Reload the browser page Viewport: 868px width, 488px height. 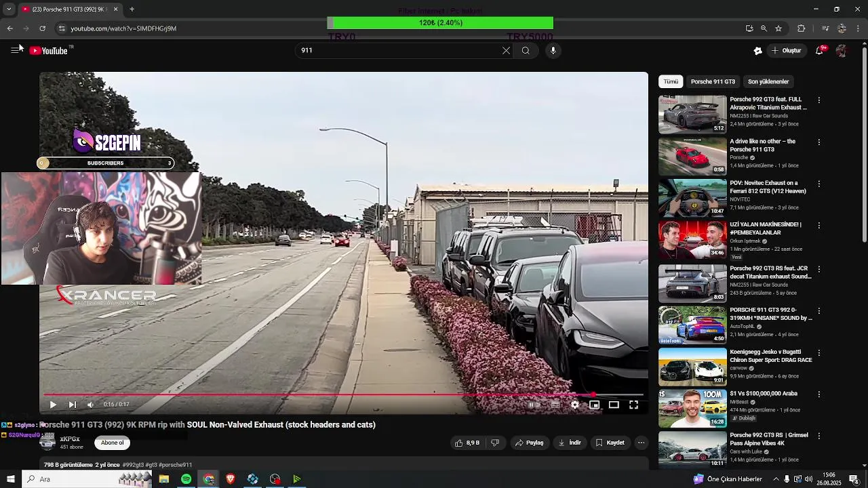[x=42, y=28]
